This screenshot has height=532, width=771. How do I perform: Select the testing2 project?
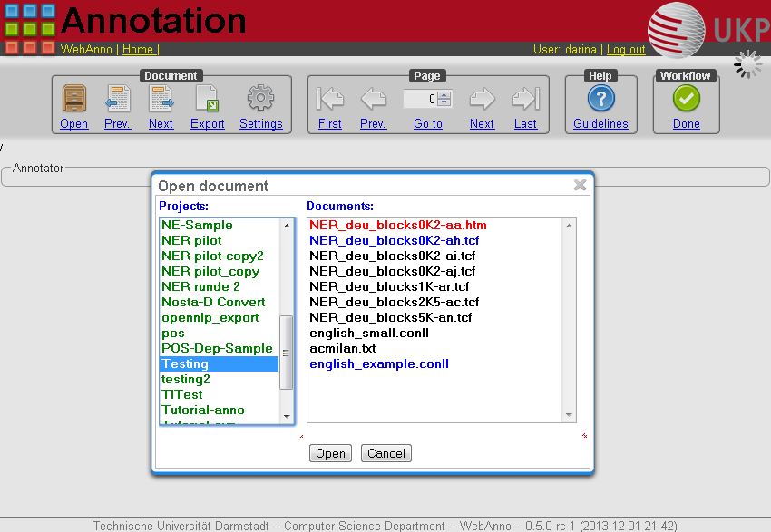click(220, 379)
